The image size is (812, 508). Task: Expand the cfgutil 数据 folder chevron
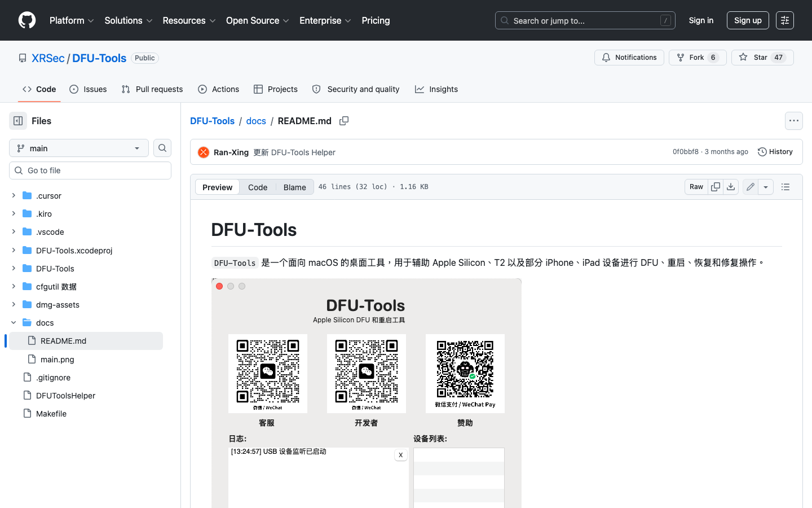click(14, 286)
